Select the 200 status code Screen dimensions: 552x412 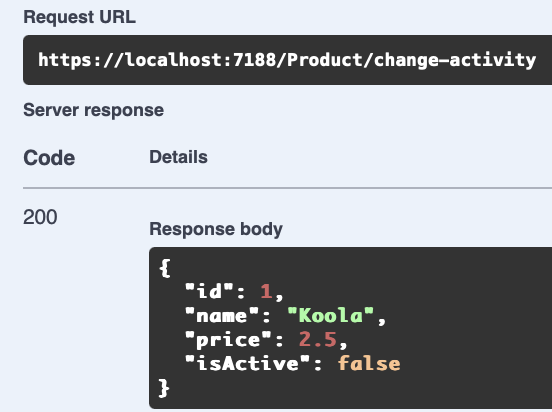[x=40, y=217]
